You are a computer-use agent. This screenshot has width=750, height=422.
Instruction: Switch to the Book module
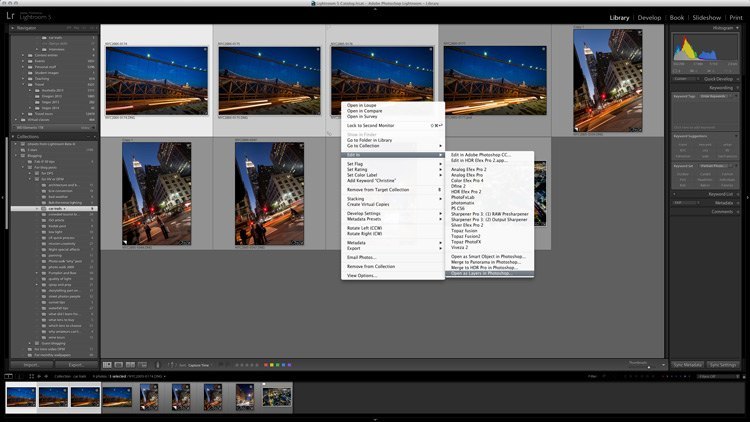tap(676, 18)
